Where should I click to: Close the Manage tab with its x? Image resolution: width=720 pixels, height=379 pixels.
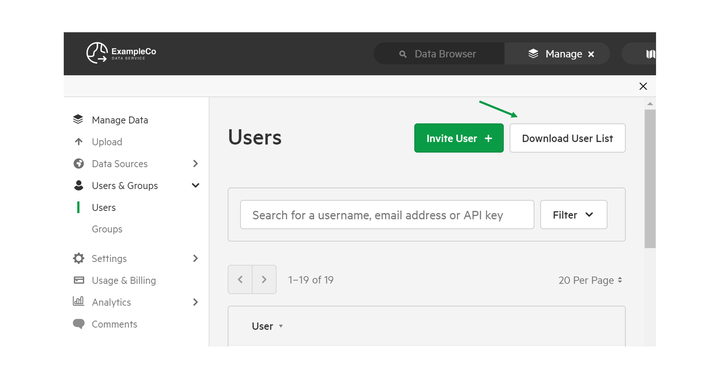[591, 54]
